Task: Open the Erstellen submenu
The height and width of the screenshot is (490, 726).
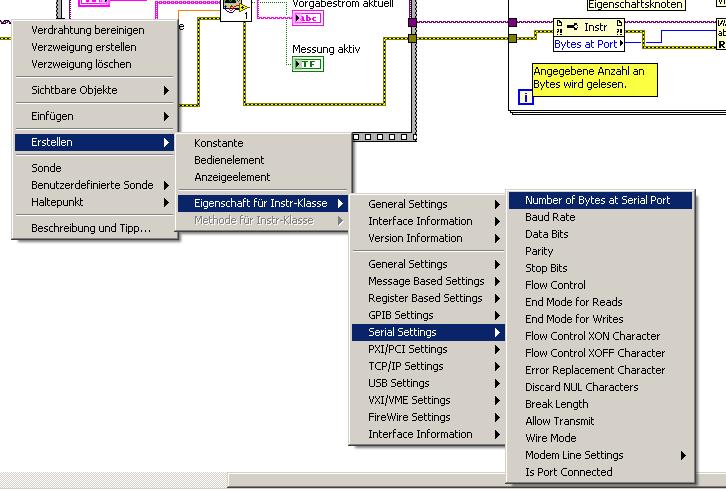Action: [x=94, y=142]
